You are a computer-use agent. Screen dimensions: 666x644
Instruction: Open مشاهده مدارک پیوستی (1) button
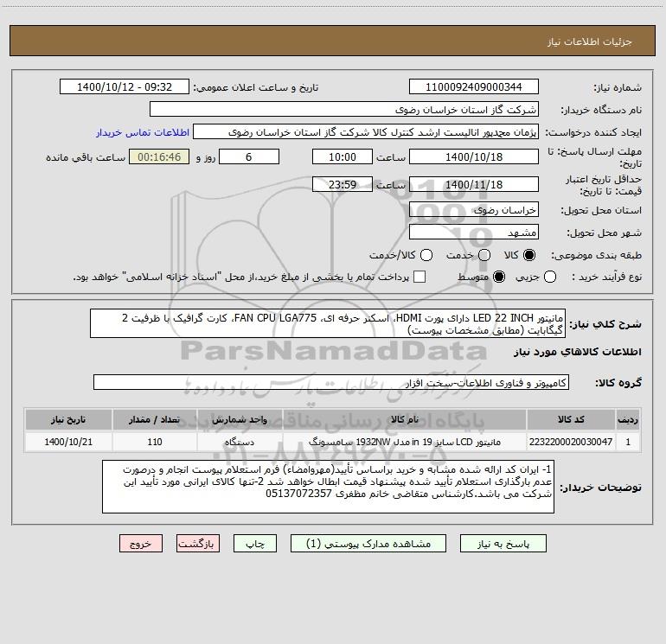coord(368,544)
